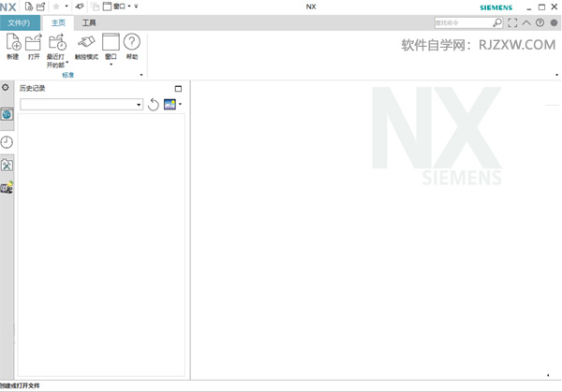Expand dropdown arrow beside the picture icon
The height and width of the screenshot is (392, 562).
(x=180, y=104)
